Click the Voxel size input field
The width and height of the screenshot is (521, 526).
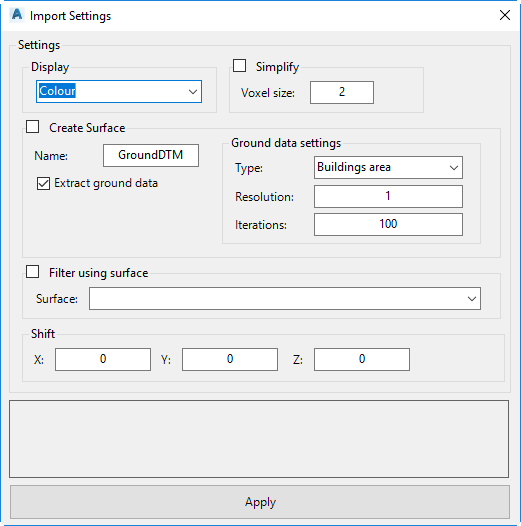click(x=342, y=92)
